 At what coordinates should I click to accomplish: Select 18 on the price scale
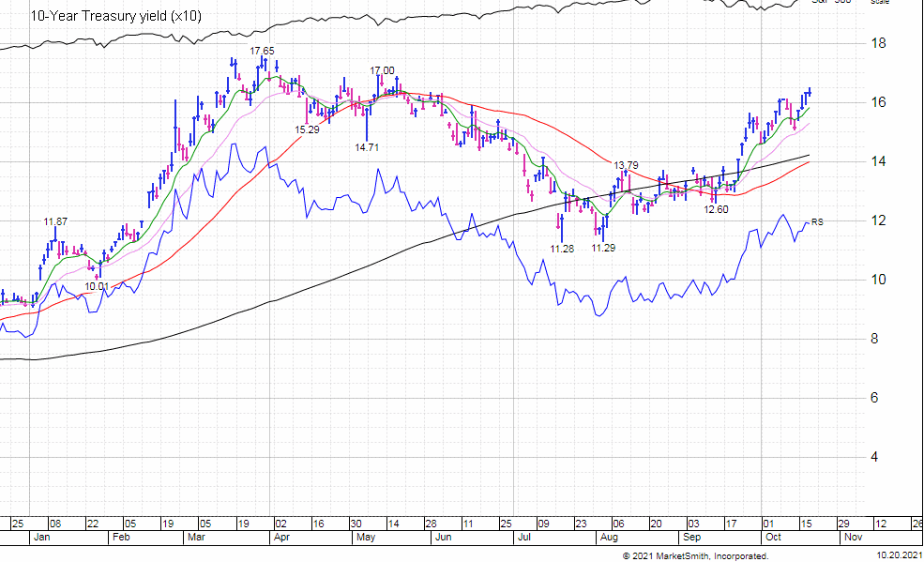878,43
